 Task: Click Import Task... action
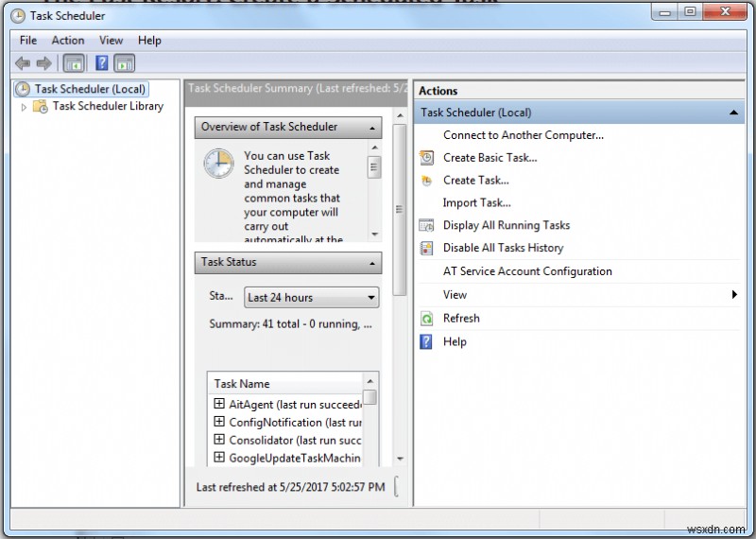click(x=477, y=203)
